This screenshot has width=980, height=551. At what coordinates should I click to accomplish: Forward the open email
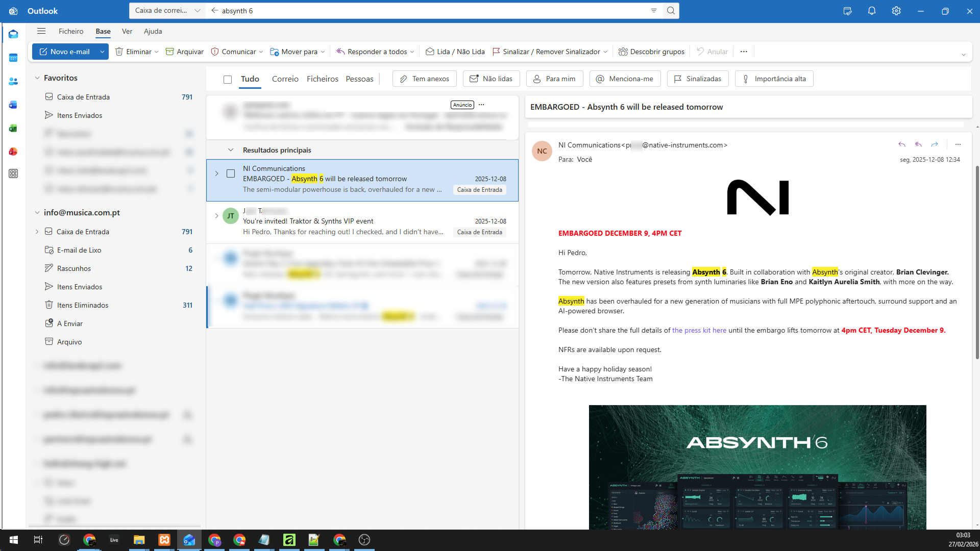point(935,145)
